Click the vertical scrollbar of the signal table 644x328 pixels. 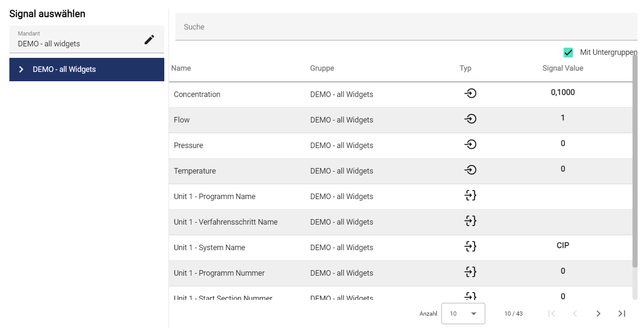click(635, 162)
